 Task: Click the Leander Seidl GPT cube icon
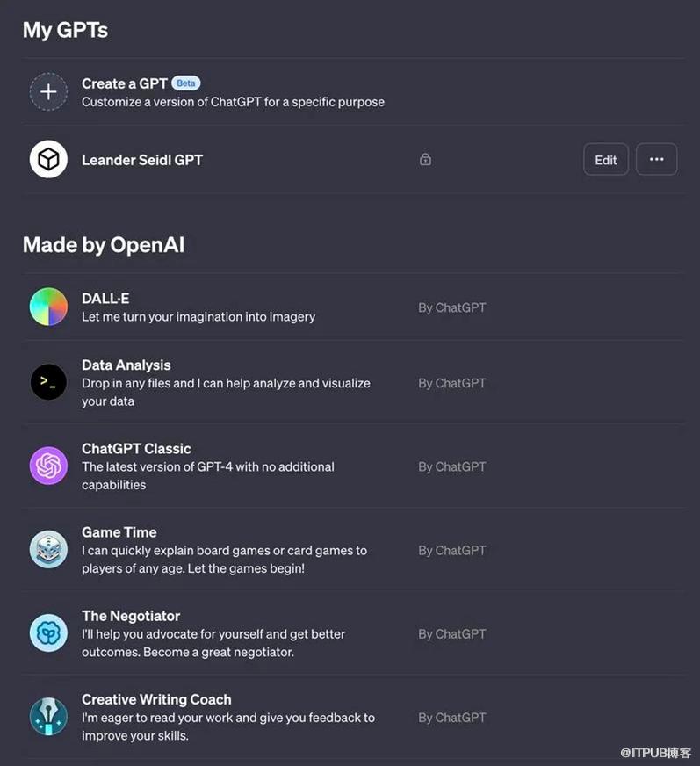(48, 160)
